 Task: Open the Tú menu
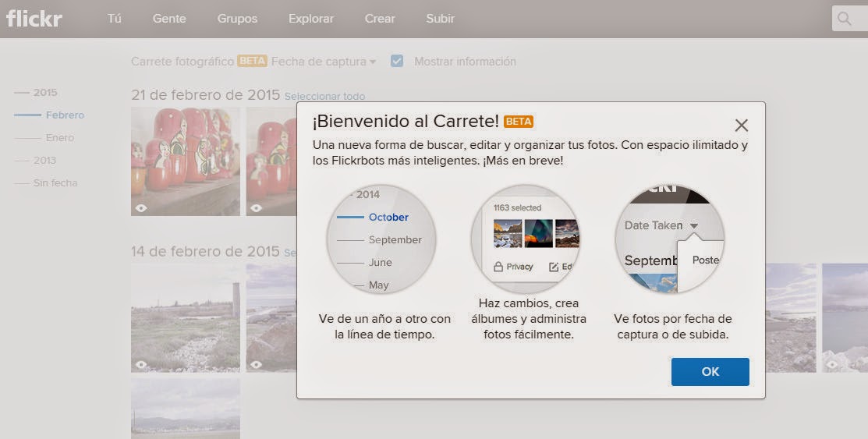(x=115, y=18)
